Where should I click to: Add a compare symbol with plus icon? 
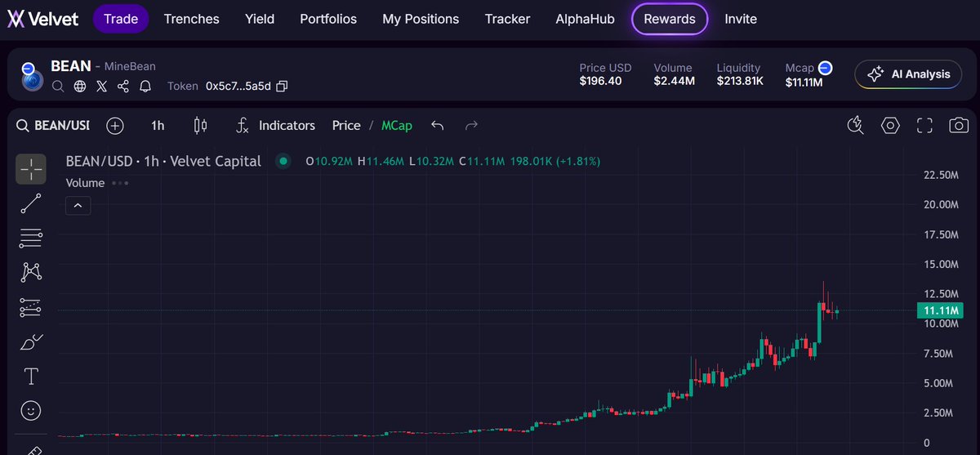[115, 125]
